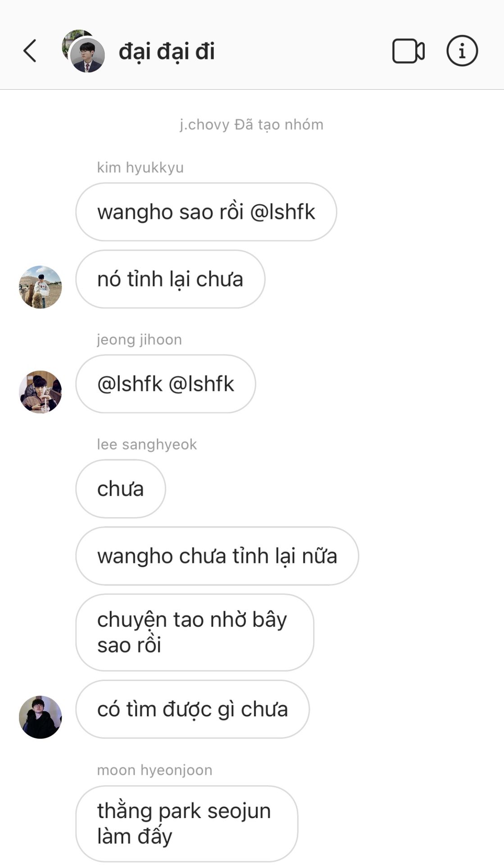
Task: Tap sender name "lee sanghyeok"
Action: point(147,444)
